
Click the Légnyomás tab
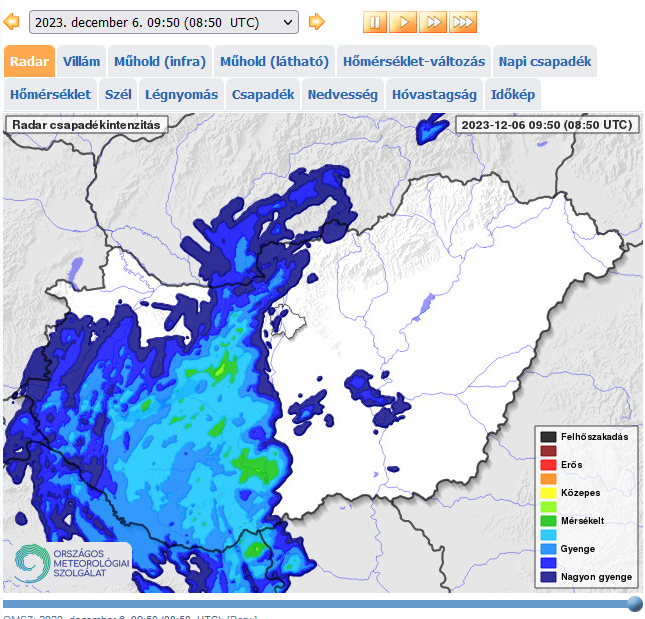click(181, 95)
